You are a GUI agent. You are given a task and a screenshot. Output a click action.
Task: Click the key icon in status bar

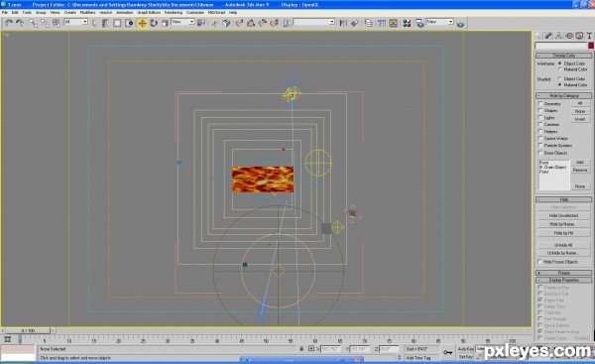pyautogui.click(x=448, y=352)
